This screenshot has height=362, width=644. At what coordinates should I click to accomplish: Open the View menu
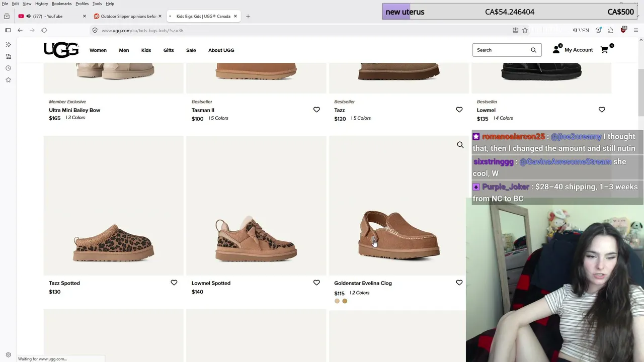click(x=27, y=4)
